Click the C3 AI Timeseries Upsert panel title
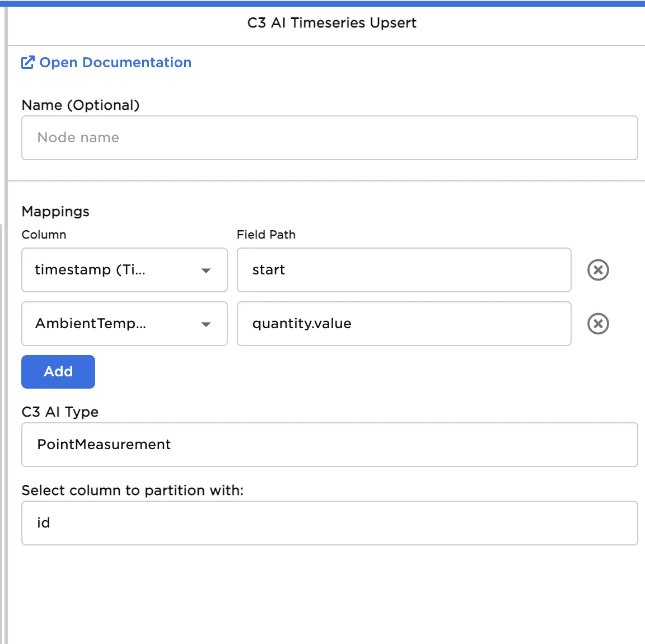 (x=331, y=23)
